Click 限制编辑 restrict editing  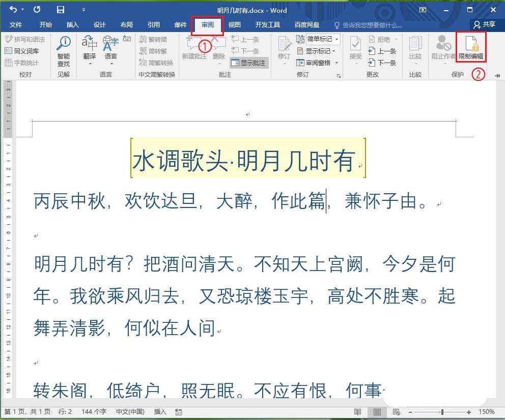(471, 47)
